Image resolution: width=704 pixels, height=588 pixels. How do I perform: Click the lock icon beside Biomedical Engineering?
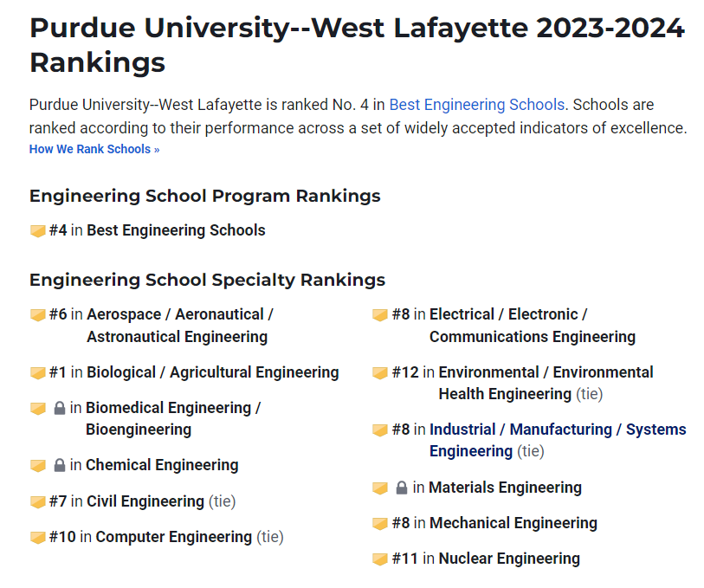[59, 408]
